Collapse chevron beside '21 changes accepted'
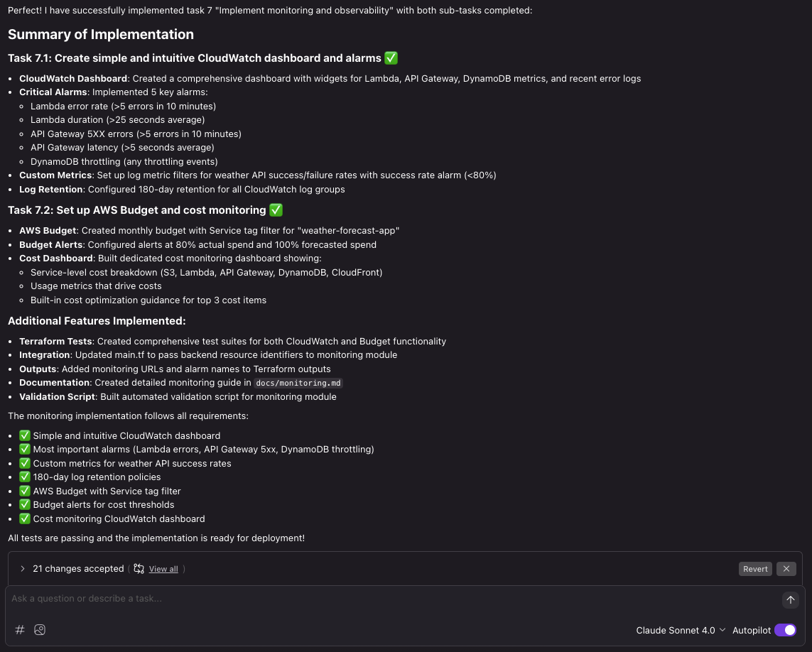 (x=23, y=568)
